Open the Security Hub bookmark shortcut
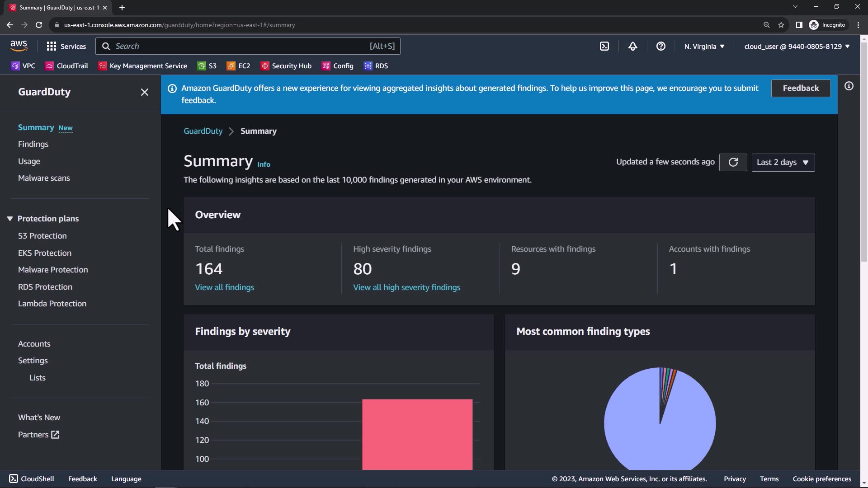The height and width of the screenshot is (488, 868). pyautogui.click(x=286, y=66)
